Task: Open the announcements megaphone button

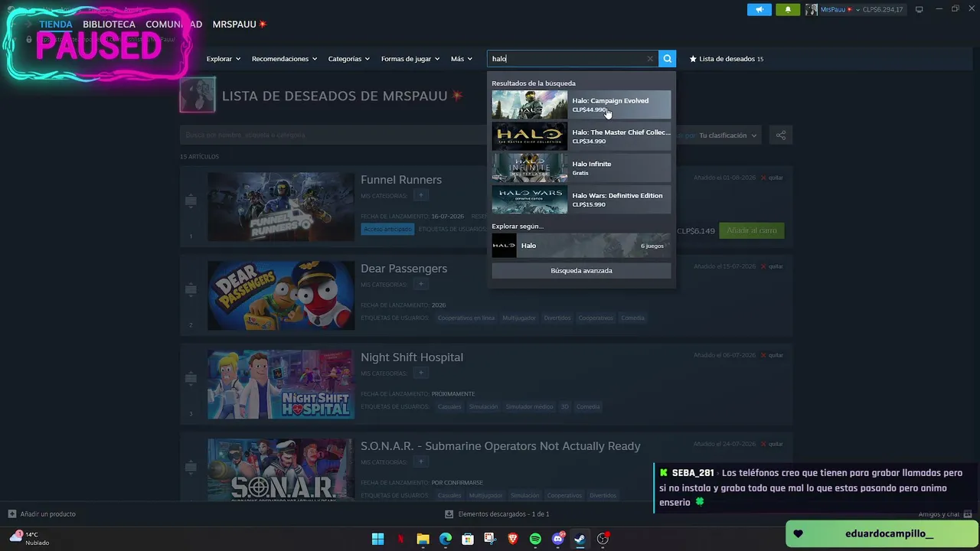Action: point(759,9)
